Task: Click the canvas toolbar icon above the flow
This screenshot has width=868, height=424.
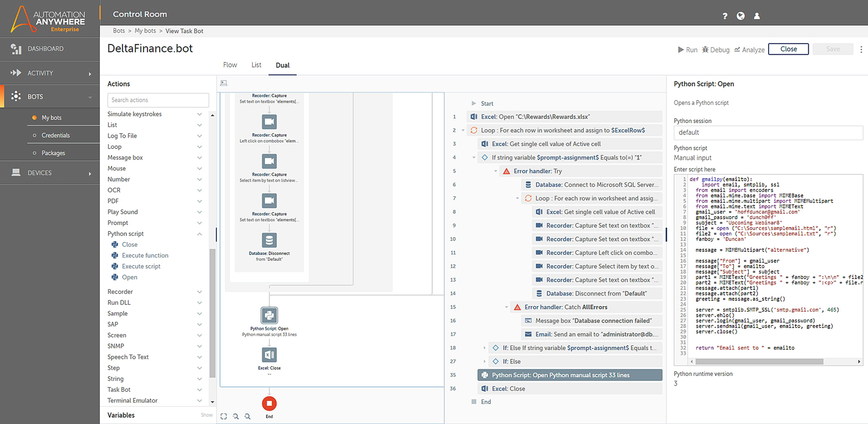Action: pos(224,83)
